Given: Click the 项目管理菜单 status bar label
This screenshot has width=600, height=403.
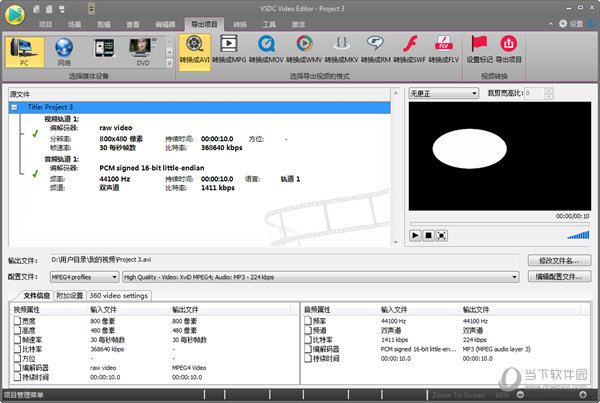Looking at the screenshot, I should point(24,395).
